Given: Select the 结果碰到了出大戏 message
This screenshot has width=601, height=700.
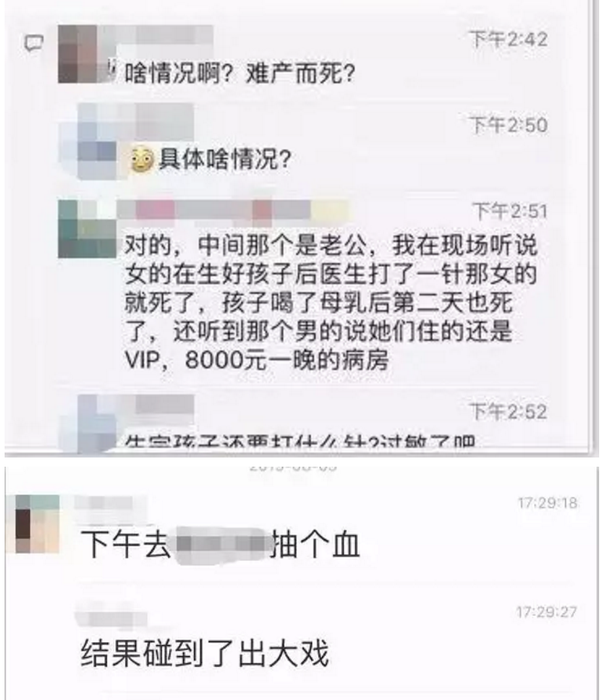Looking at the screenshot, I should pos(205,652).
